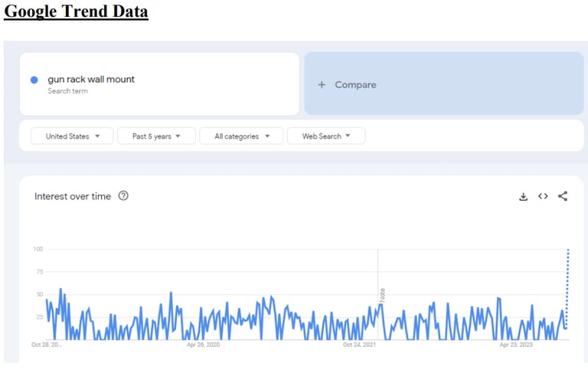Open help for Interest over time
The image size is (588, 383).
pos(123,196)
